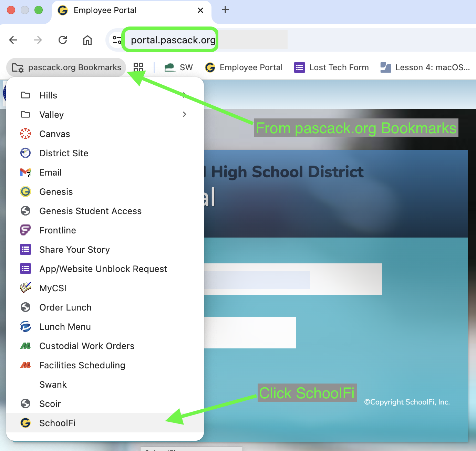Open the browser home page button
This screenshot has width=476, height=451.
click(87, 40)
